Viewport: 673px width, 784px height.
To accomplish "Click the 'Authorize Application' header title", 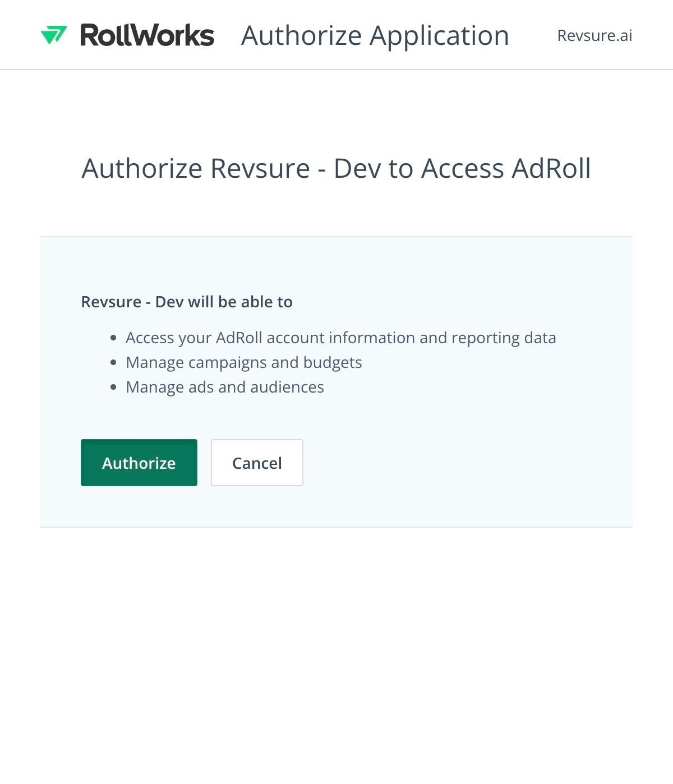I will point(375,35).
